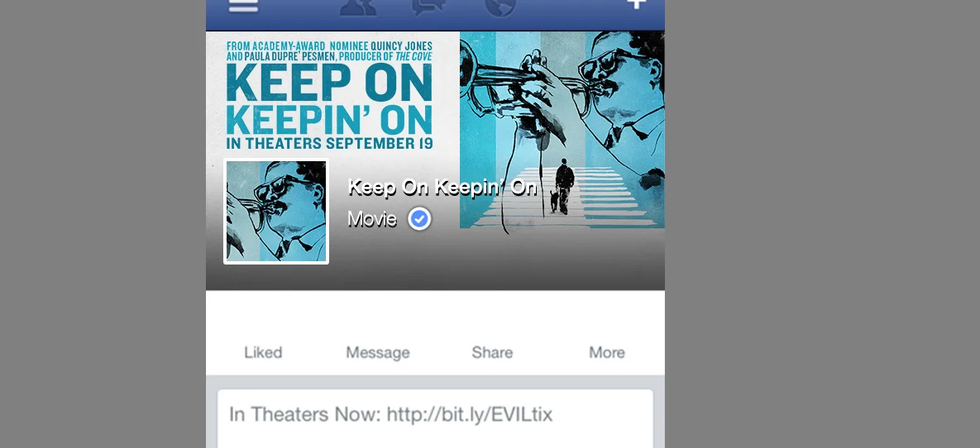Click the man walking dog on the stairs
This screenshot has height=448, width=980.
(562, 186)
